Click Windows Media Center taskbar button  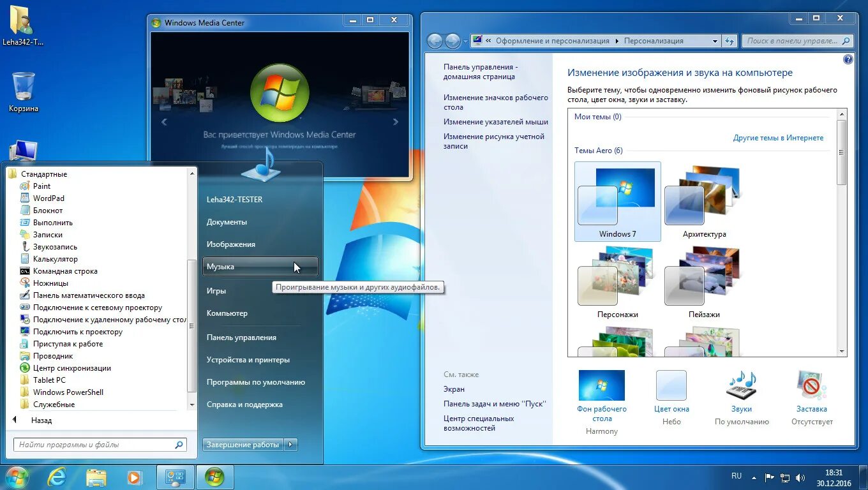click(214, 477)
